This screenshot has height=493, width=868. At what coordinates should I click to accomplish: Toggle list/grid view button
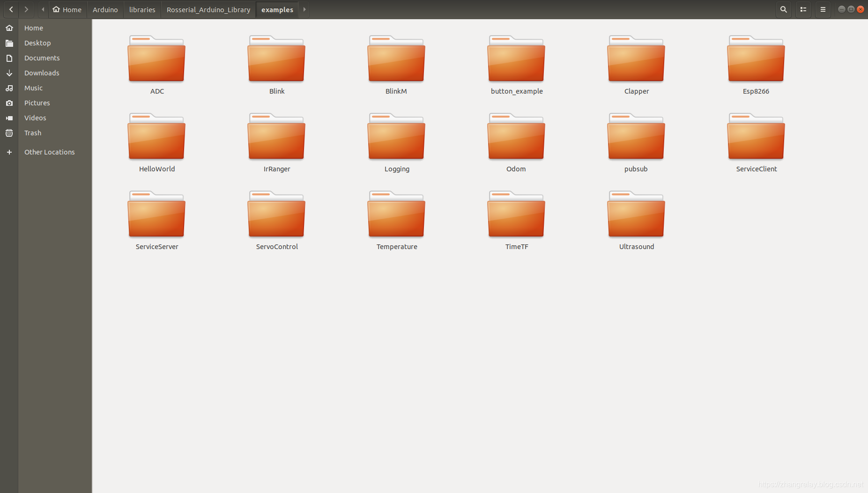click(x=803, y=9)
